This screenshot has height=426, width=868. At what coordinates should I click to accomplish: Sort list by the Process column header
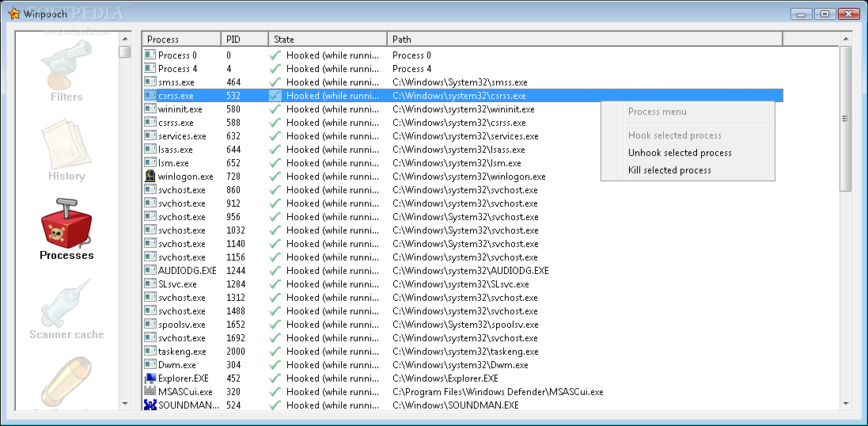tap(181, 39)
